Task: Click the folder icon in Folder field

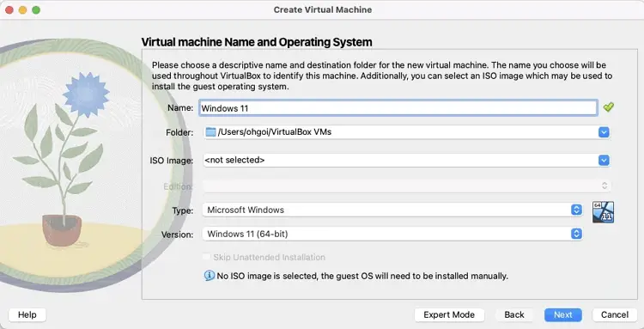Action: 210,131
